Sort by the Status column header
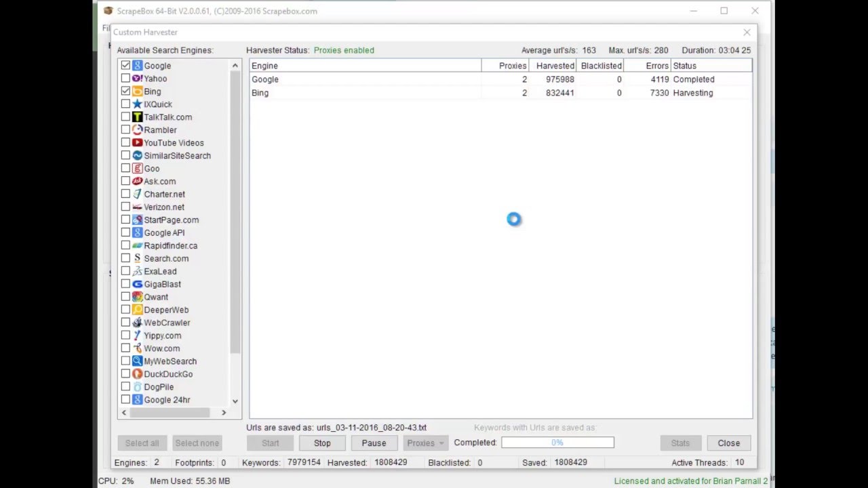 711,66
